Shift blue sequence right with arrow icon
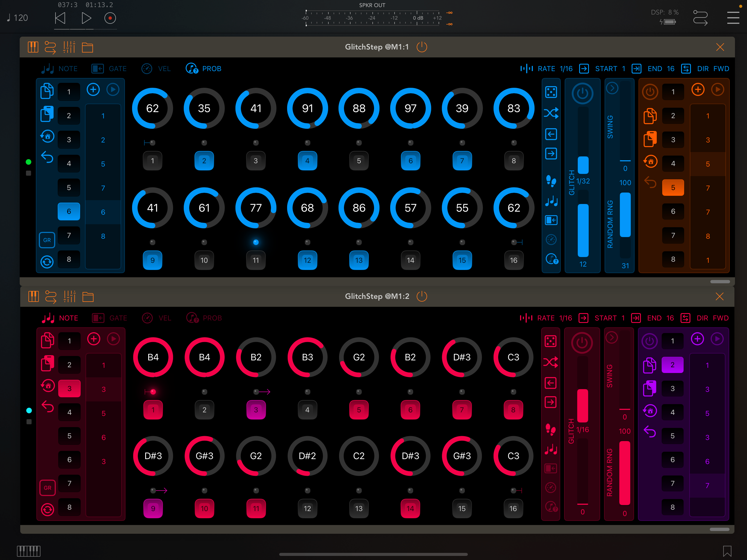 [x=551, y=154]
